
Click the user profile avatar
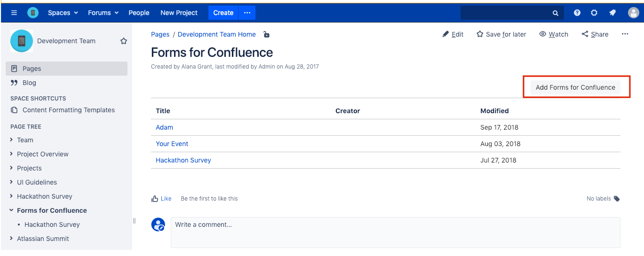click(633, 13)
